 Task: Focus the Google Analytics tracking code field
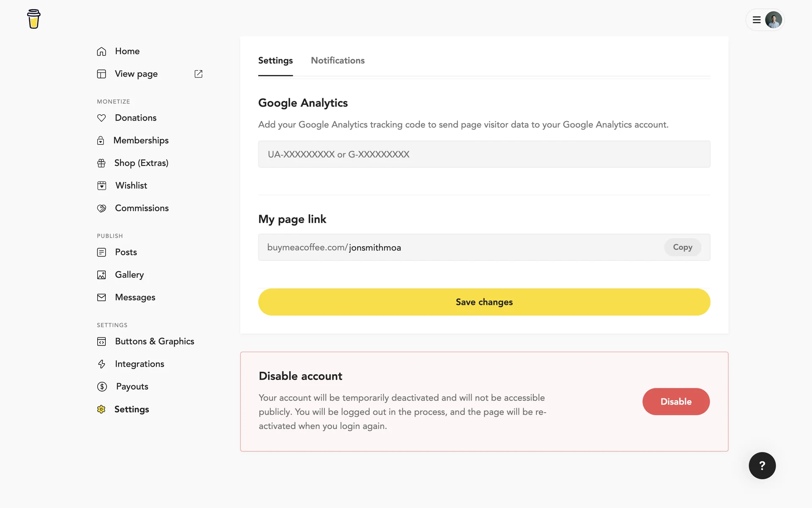tap(484, 154)
